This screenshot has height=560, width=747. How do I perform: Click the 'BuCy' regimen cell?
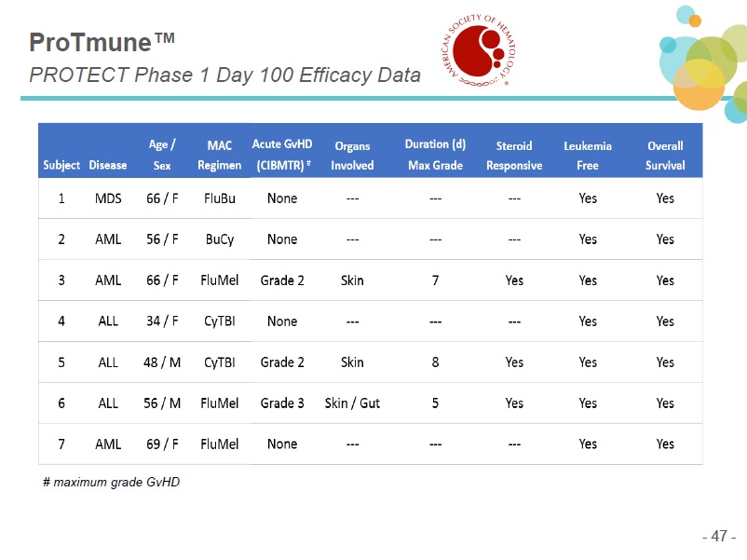coord(220,239)
